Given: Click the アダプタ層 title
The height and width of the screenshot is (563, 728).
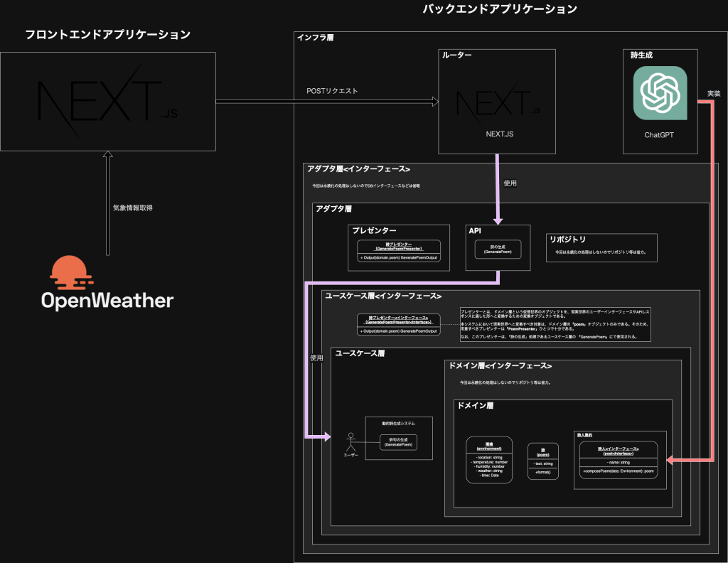Looking at the screenshot, I should (333, 208).
